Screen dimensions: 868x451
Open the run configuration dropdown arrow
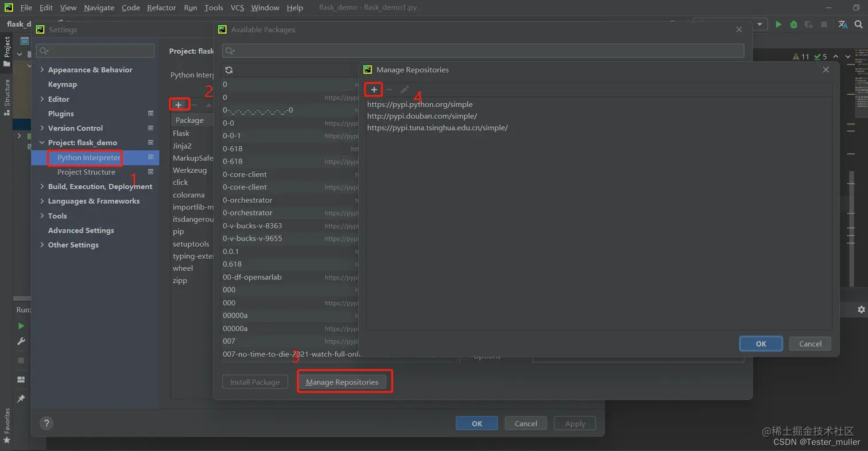click(760, 24)
